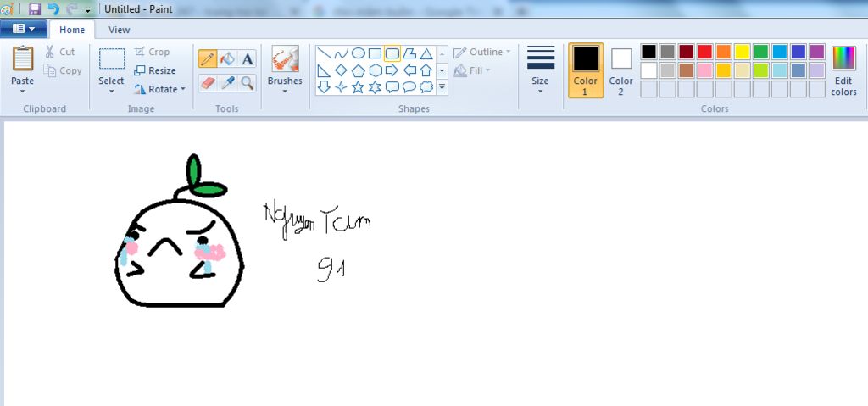Open the Rotate dropdown menu

pyautogui.click(x=159, y=89)
